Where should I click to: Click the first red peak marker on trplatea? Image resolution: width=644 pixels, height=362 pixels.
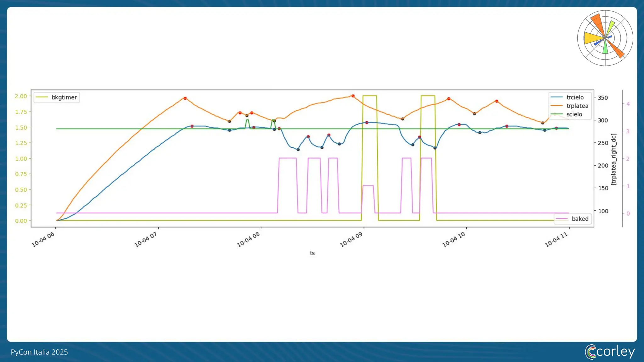[x=185, y=98]
